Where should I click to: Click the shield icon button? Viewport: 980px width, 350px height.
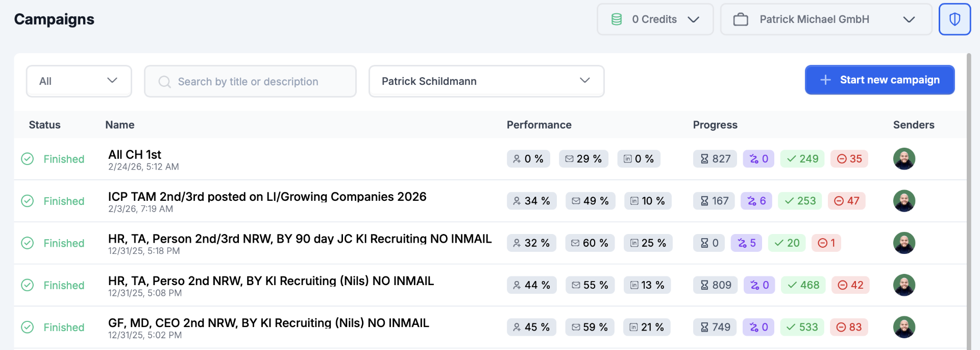(x=954, y=19)
